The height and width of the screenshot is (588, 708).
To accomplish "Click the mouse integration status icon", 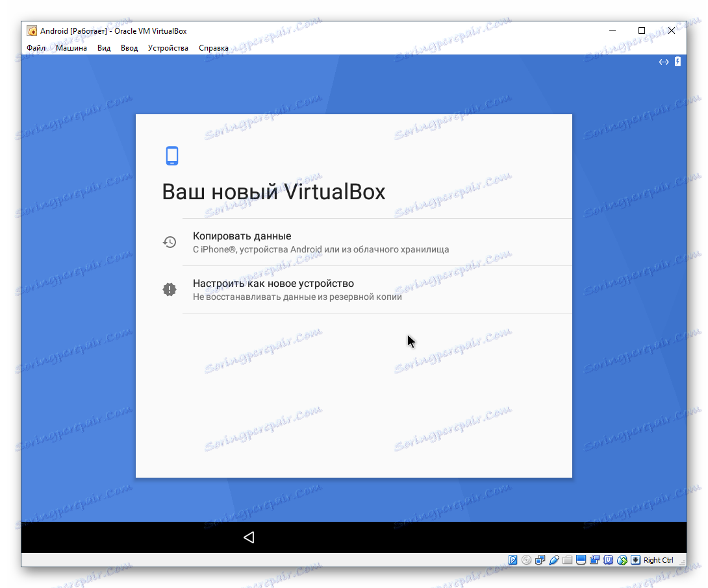I will (622, 560).
